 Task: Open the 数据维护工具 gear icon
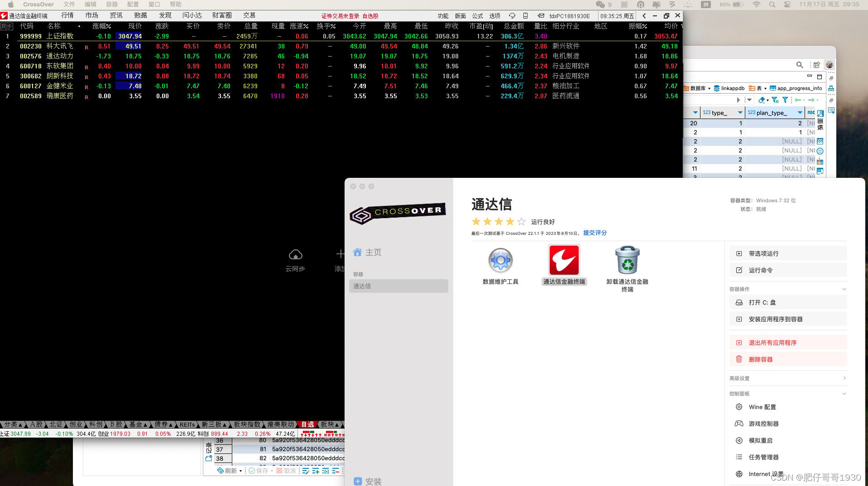(500, 260)
